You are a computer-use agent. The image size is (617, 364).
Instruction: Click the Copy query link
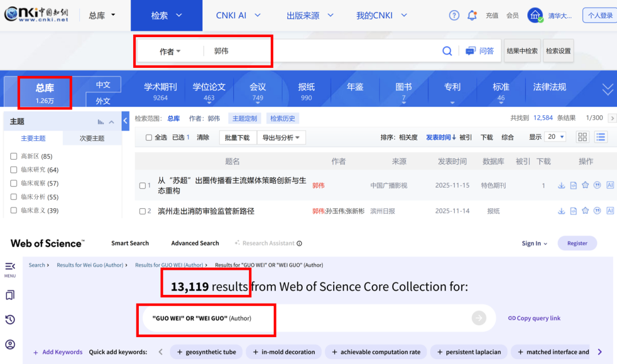pos(534,318)
